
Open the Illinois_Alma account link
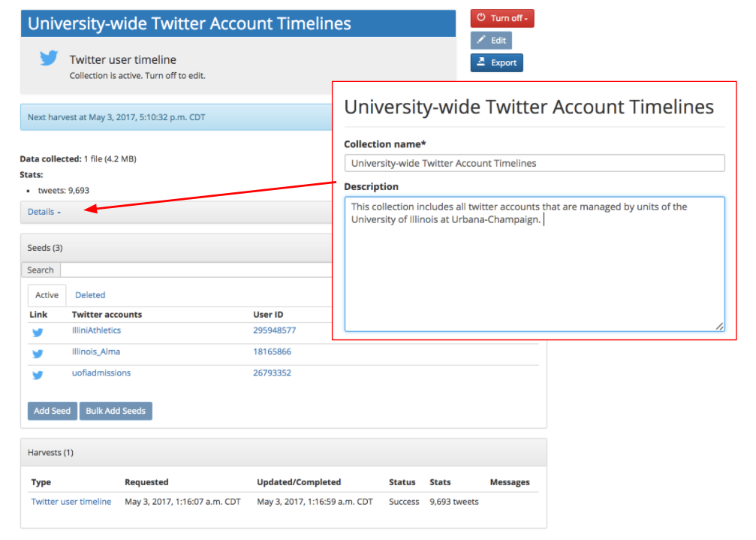[x=96, y=351]
